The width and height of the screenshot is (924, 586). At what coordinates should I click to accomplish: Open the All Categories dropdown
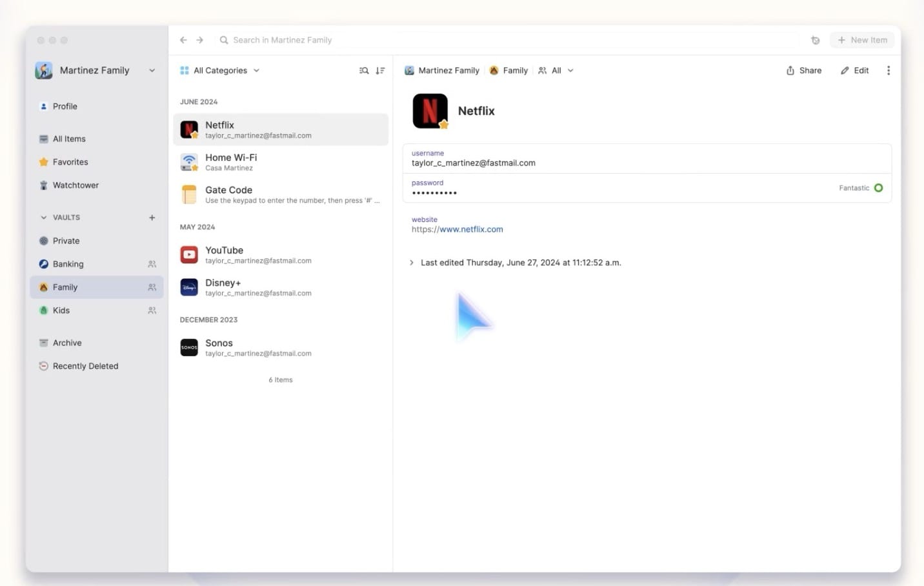219,70
